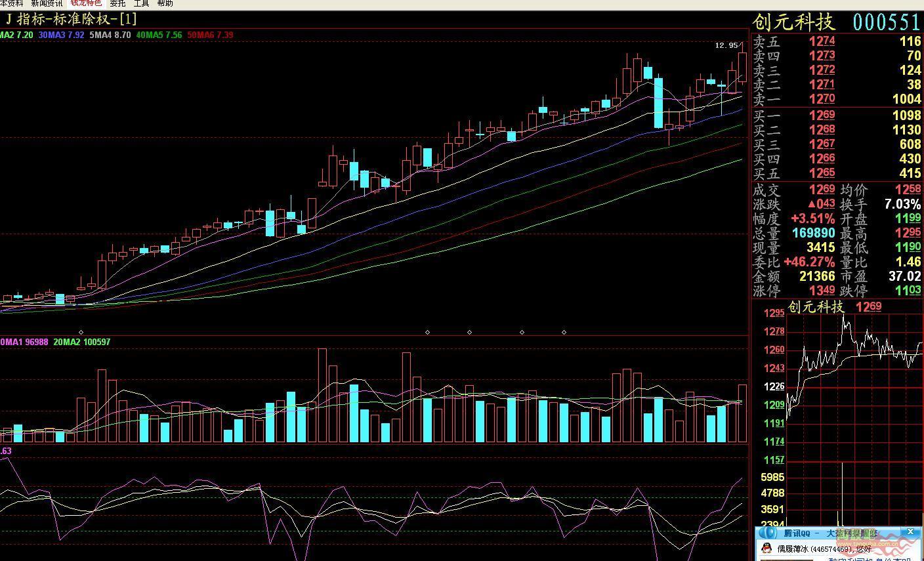Click the 1174 intraday axis label
Viewport: 924px width, 561px height.
pyautogui.click(x=774, y=442)
